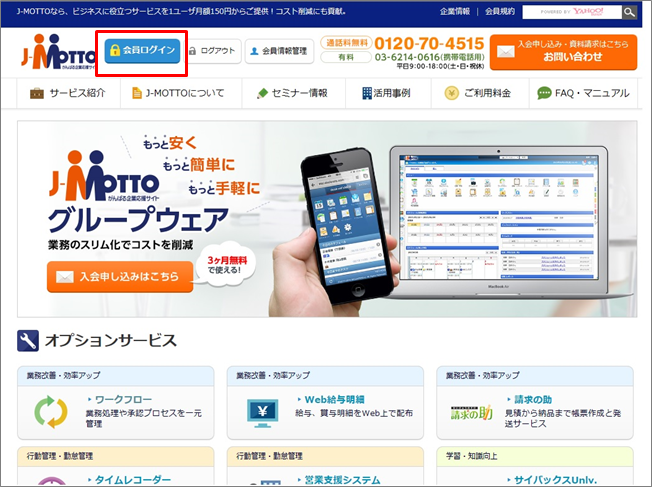
Task: Open the 企業情報 link
Action: [455, 12]
